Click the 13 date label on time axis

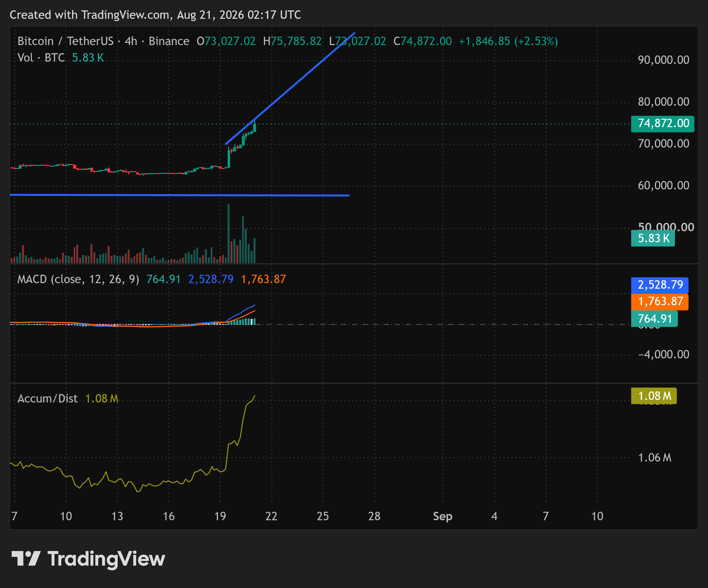coord(117,516)
